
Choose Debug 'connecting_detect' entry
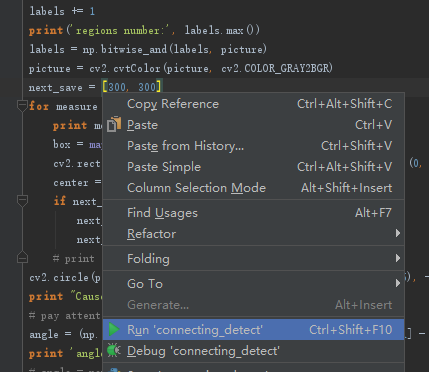click(x=253, y=351)
